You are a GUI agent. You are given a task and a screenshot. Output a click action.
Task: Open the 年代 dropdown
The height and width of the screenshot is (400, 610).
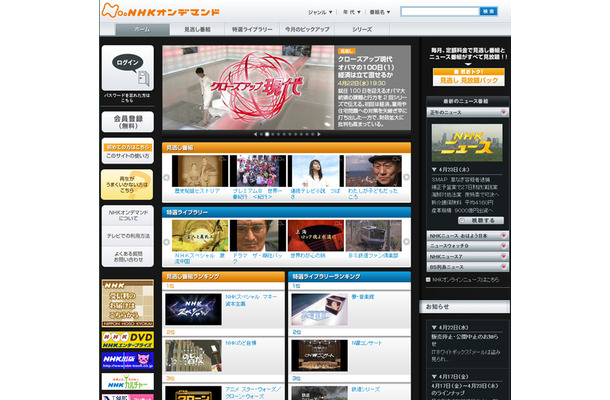[x=352, y=12]
